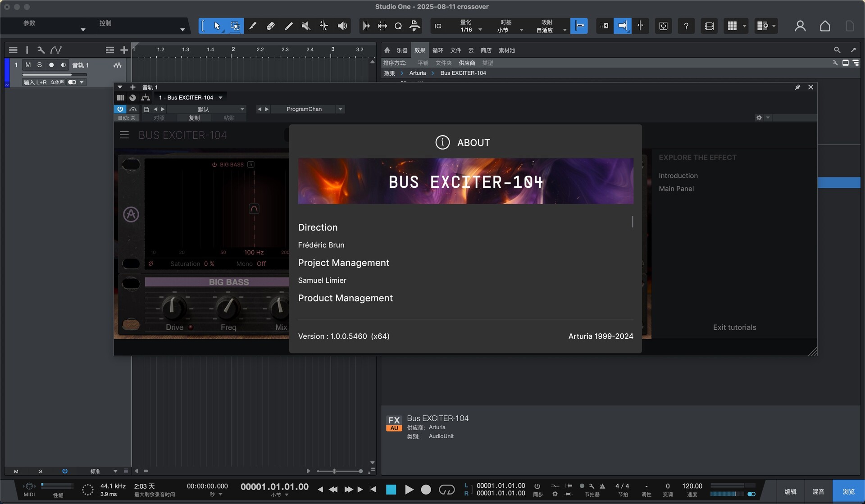
Task: Switch to 商店 browser tab
Action: tap(486, 50)
